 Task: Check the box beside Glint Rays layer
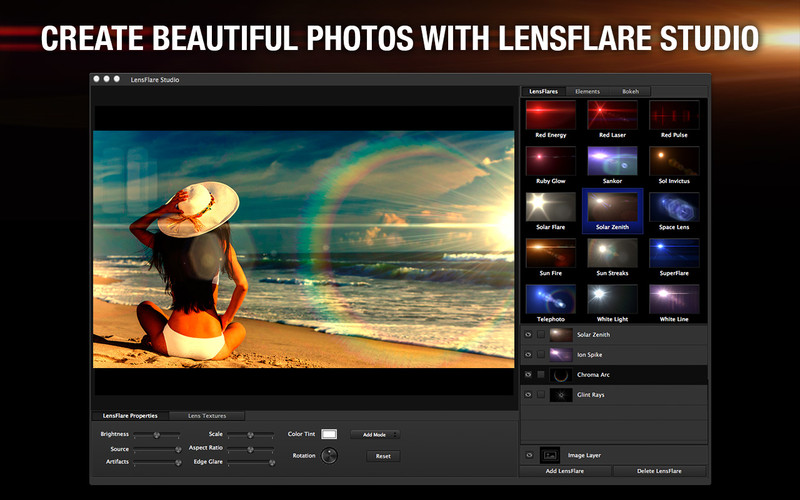(541, 394)
